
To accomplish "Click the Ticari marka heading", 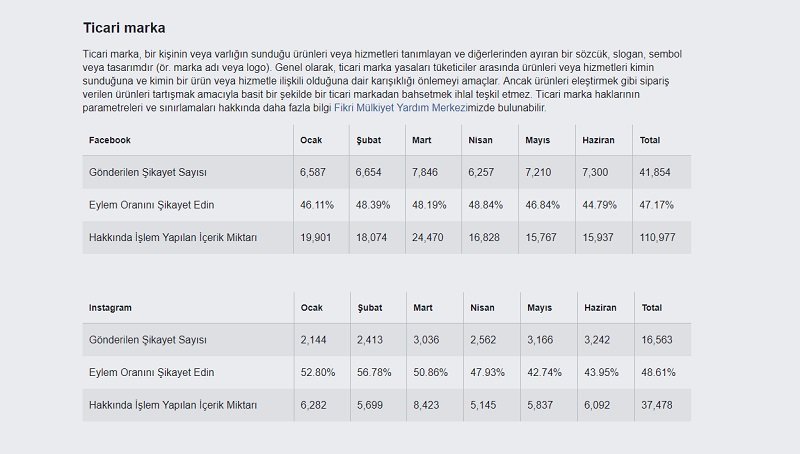I will click(x=124, y=27).
